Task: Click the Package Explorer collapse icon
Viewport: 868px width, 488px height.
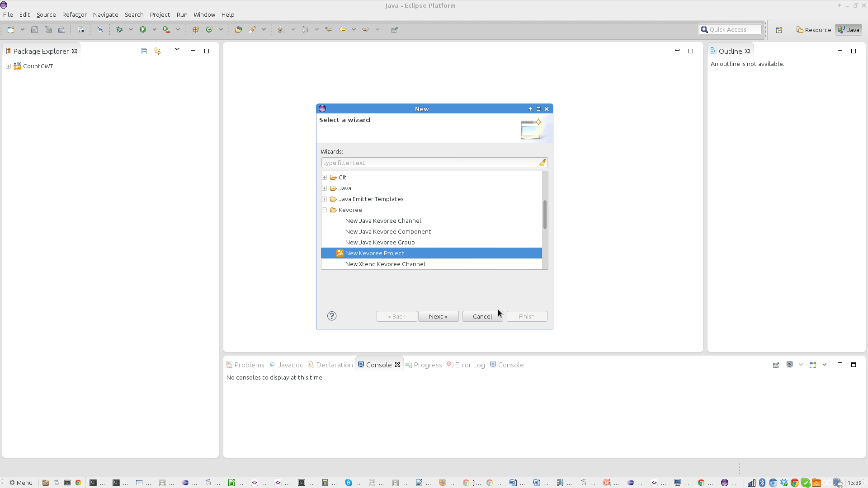Action: [x=144, y=51]
